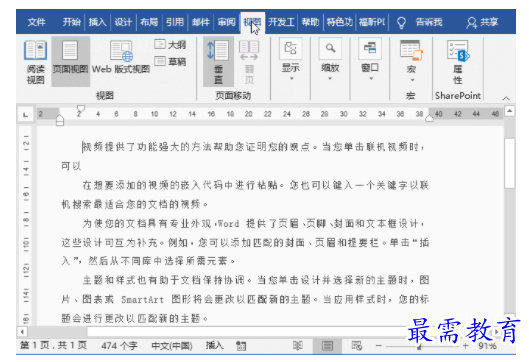
Task: Click the word 'Word' in document text
Action: coord(228,224)
